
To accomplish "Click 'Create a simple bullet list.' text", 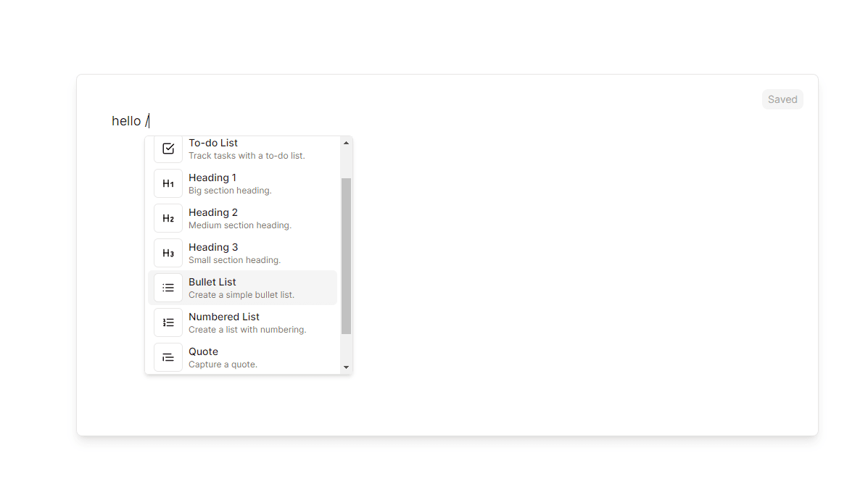I will point(242,296).
